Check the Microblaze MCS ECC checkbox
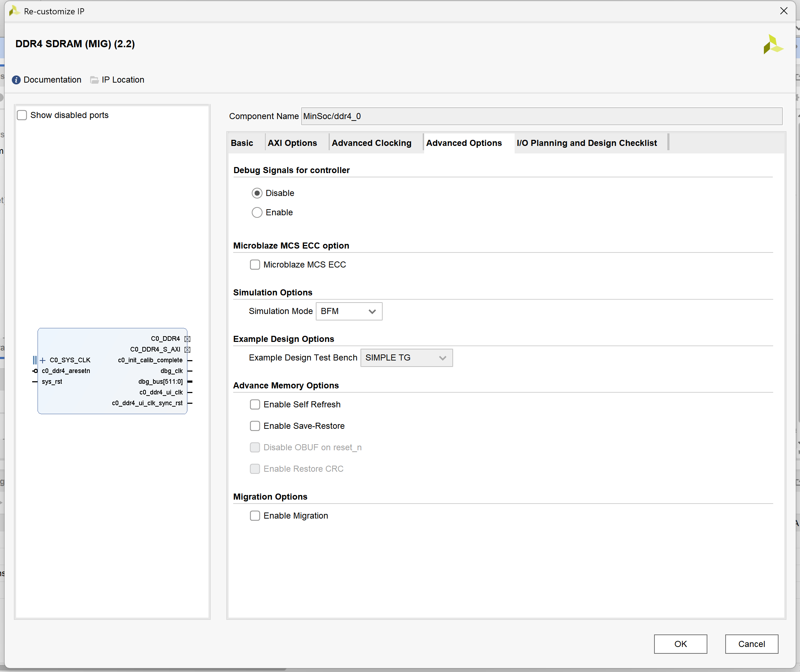 (255, 265)
